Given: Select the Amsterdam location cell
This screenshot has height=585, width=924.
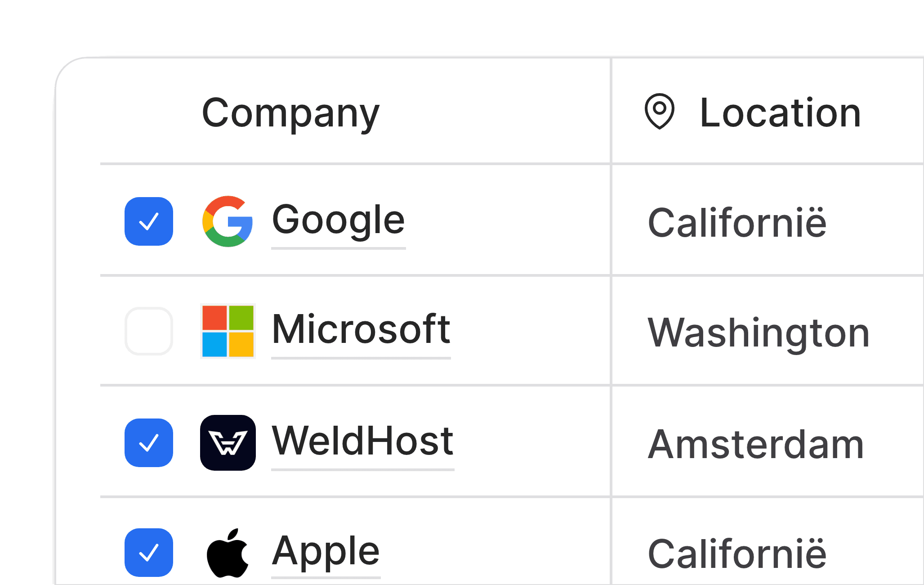Looking at the screenshot, I should point(768,441).
